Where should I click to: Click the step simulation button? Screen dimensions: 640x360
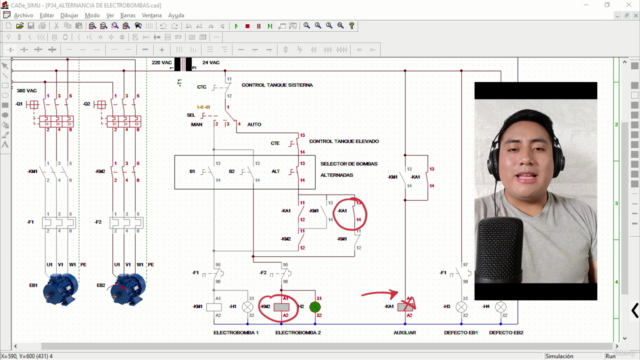(270, 26)
